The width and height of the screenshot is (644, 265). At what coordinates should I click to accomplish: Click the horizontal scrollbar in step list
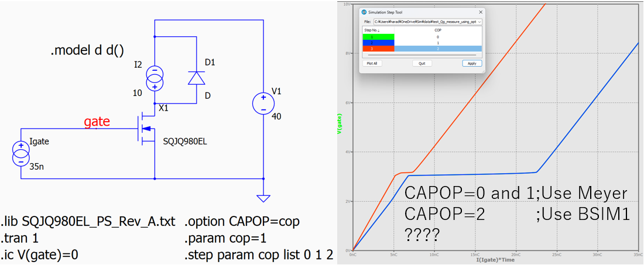click(422, 55)
